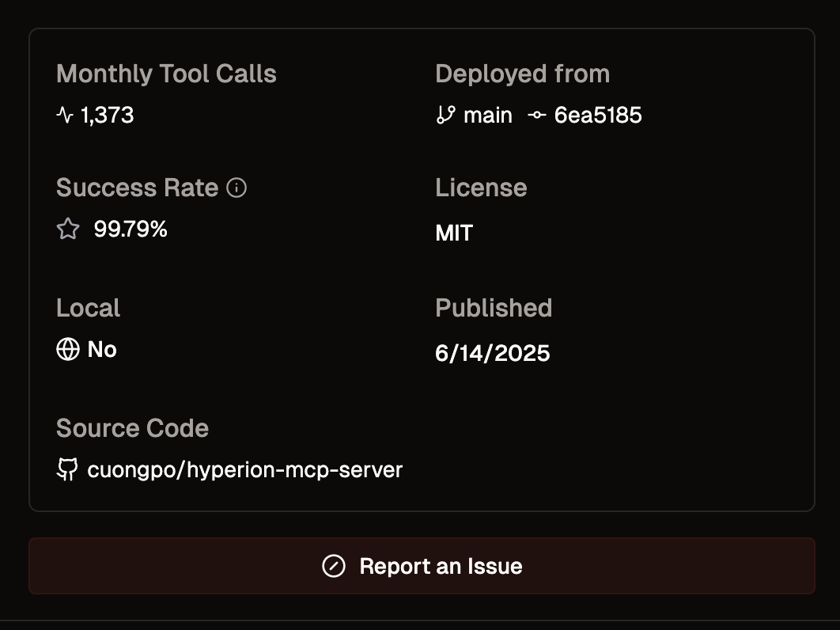The height and width of the screenshot is (630, 840).
Task: Click the star icon next to 99.79%
Action: pos(69,230)
